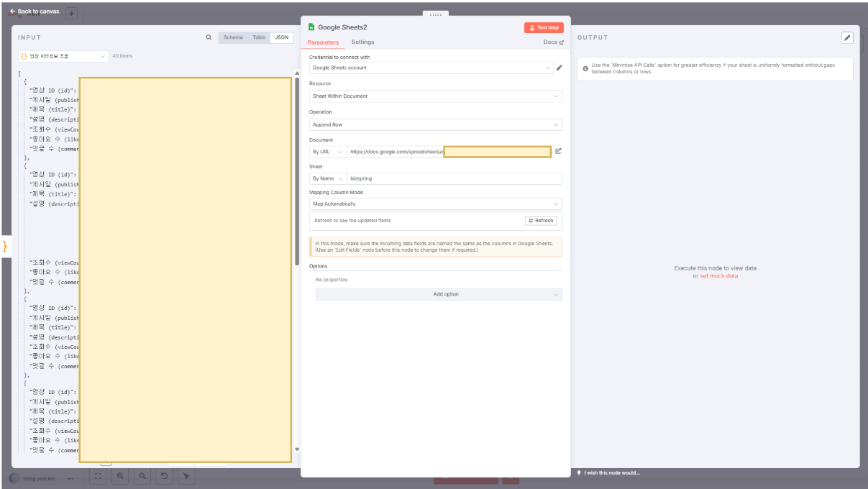The height and width of the screenshot is (489, 868).
Task: Click the zoom out canvas icon
Action: [142, 476]
